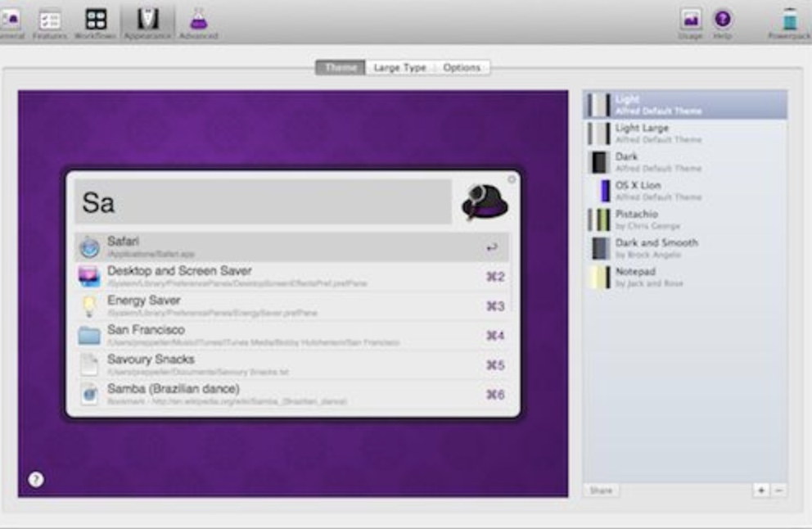Pick the Dark and Smooth theme

685,248
